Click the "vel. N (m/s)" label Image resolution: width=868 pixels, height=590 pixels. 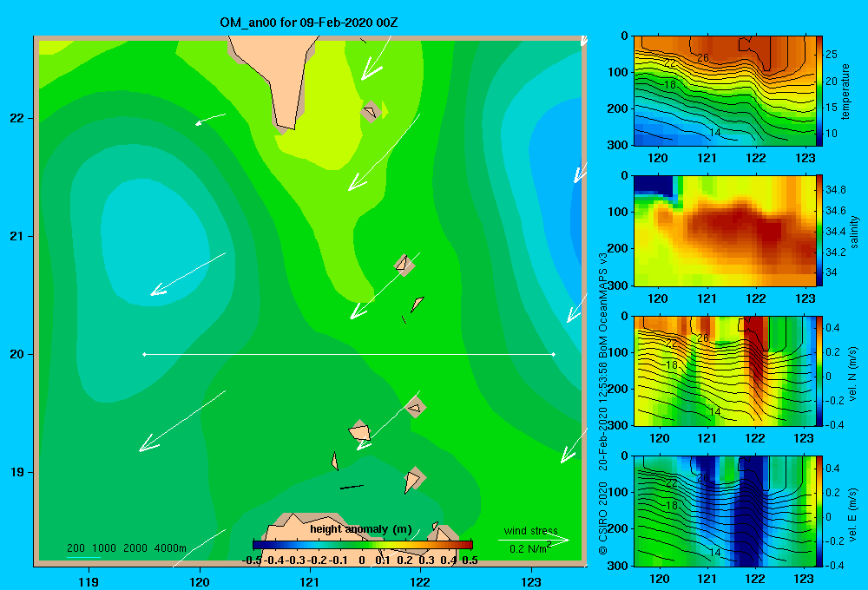[x=852, y=374]
